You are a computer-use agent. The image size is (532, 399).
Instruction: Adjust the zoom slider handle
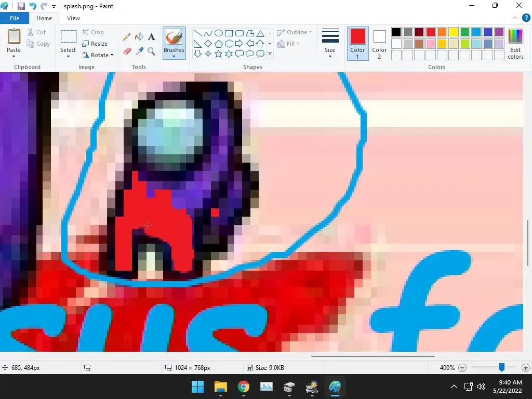pyautogui.click(x=501, y=367)
